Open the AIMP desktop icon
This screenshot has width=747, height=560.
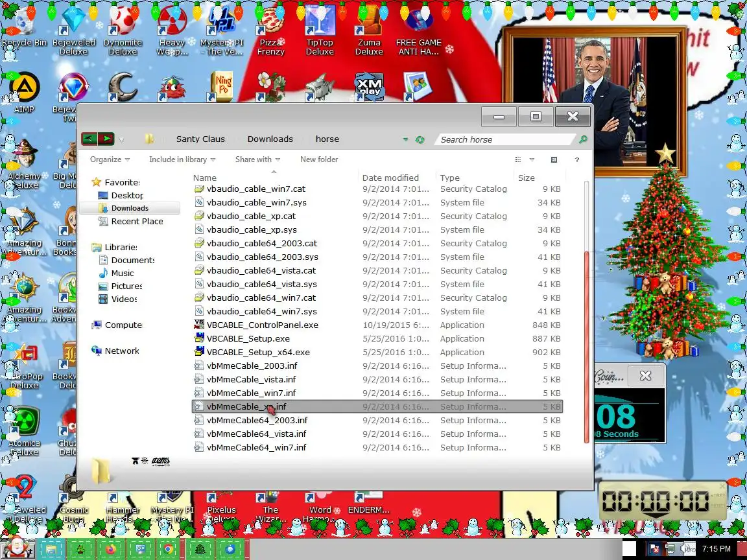(24, 93)
